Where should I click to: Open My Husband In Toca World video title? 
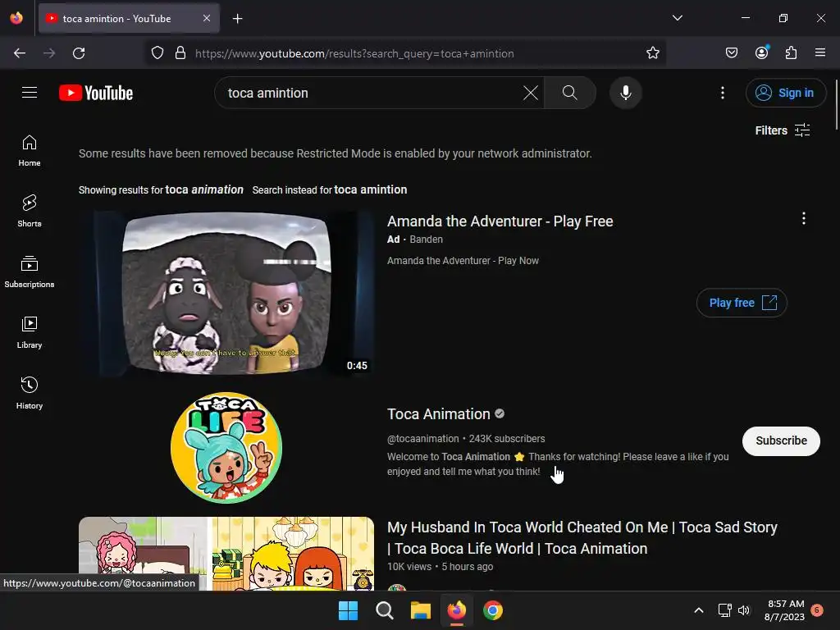coord(582,538)
